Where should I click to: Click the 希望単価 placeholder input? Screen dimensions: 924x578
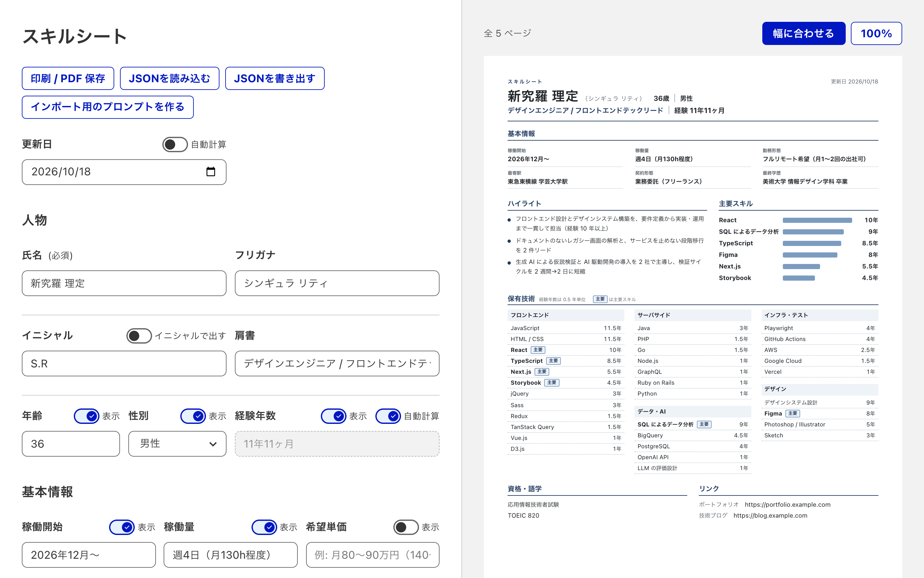[373, 555]
